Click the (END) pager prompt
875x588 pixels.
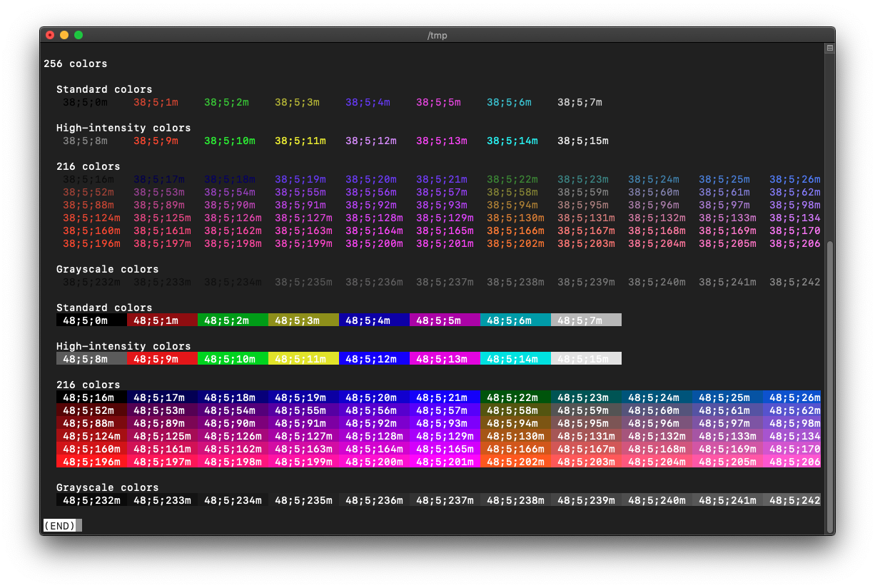click(60, 526)
